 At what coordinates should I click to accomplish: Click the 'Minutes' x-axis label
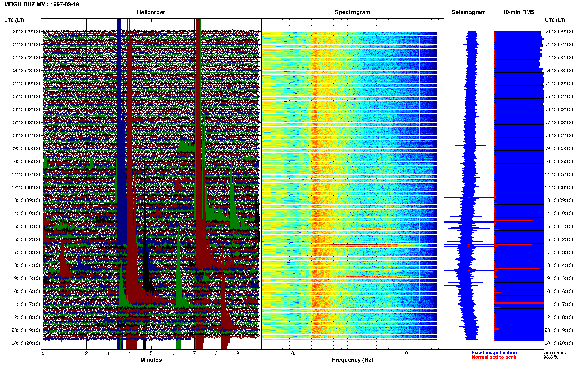[x=151, y=360]
